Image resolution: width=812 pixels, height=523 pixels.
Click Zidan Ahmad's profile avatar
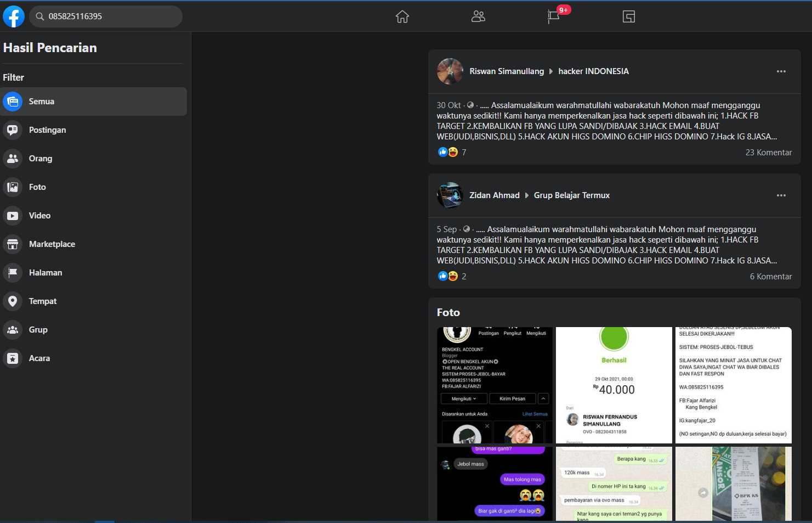(x=450, y=195)
